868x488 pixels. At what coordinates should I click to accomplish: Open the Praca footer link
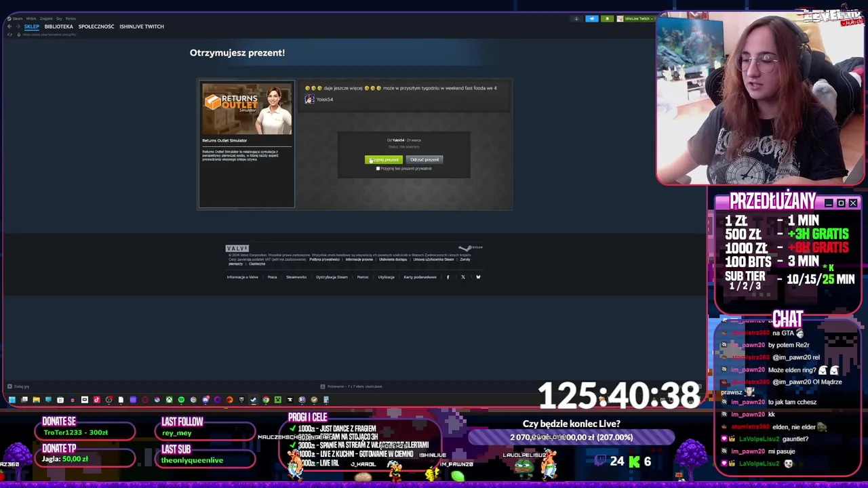click(272, 277)
